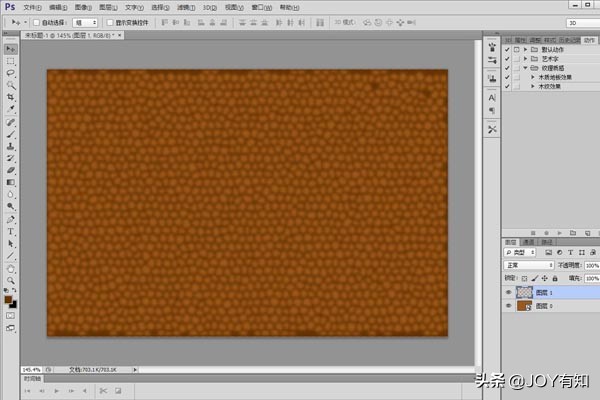The width and height of the screenshot is (600, 400).
Task: Click the foreground color swatch
Action: point(8,300)
